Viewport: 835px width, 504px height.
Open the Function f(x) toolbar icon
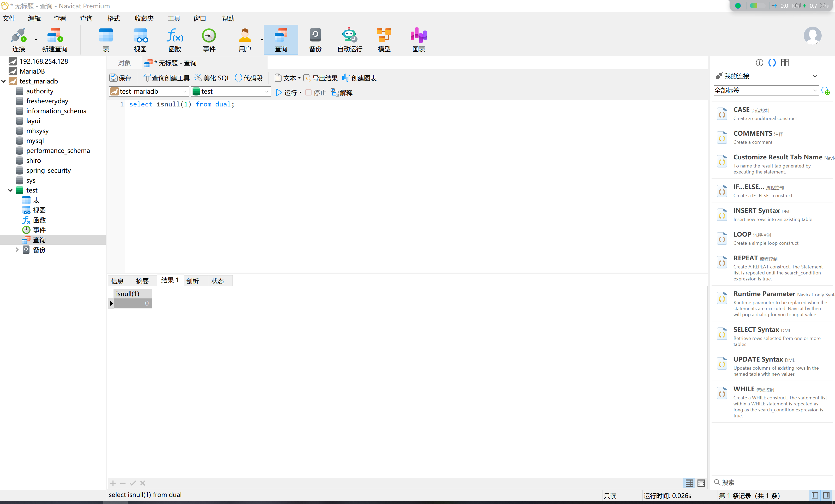click(175, 40)
